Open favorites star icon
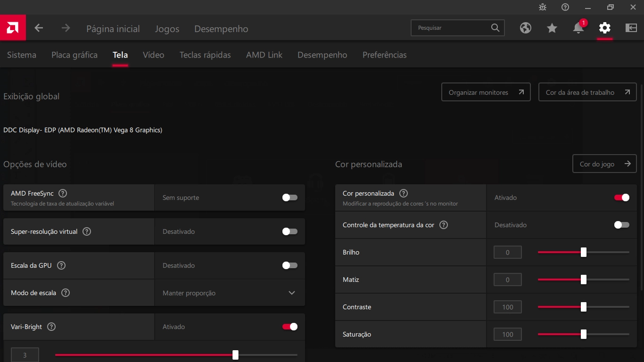Image resolution: width=644 pixels, height=362 pixels. click(x=552, y=28)
